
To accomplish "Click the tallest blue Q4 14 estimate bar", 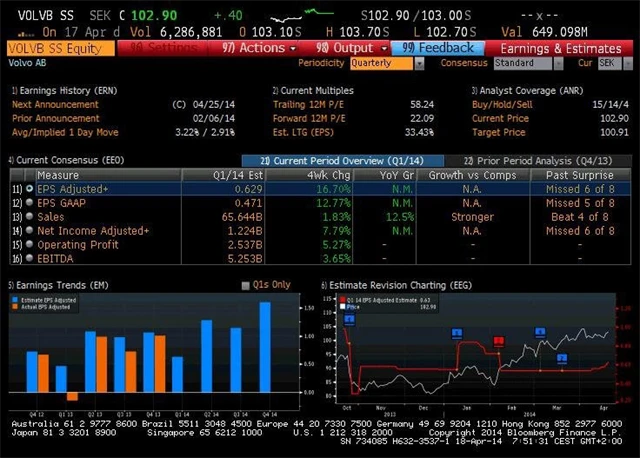I will tap(265, 347).
